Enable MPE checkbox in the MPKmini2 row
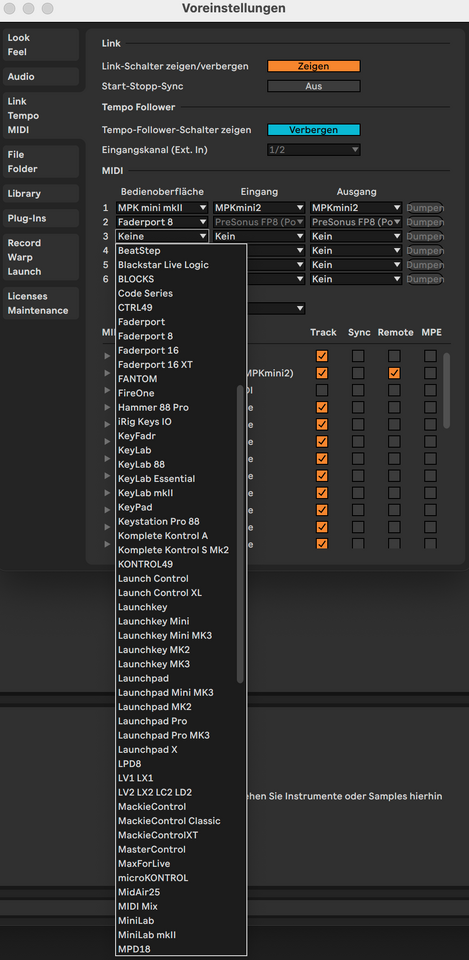Image resolution: width=469 pixels, height=960 pixels. click(430, 373)
